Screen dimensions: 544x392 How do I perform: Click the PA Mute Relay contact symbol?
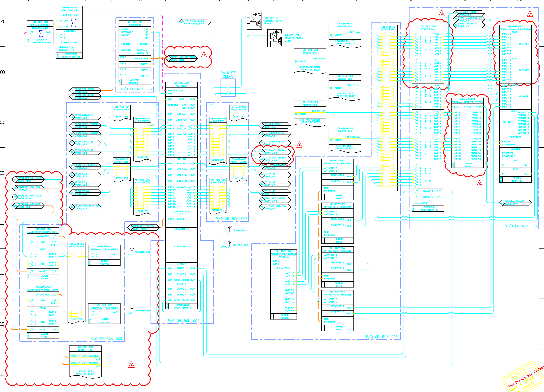click(228, 88)
